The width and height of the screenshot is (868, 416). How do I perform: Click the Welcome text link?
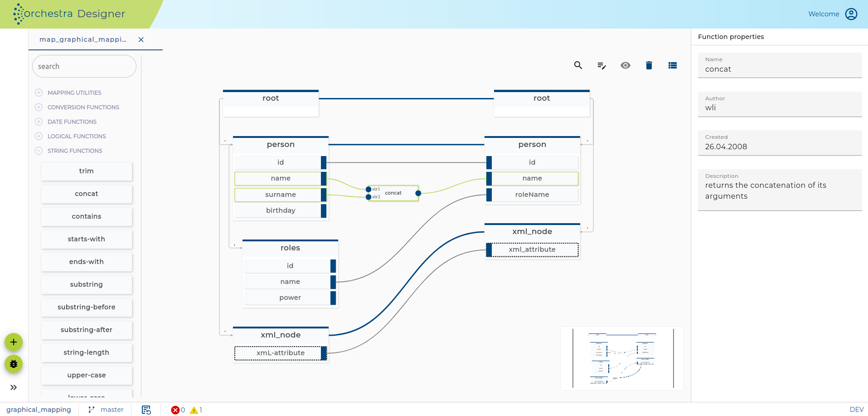(824, 14)
